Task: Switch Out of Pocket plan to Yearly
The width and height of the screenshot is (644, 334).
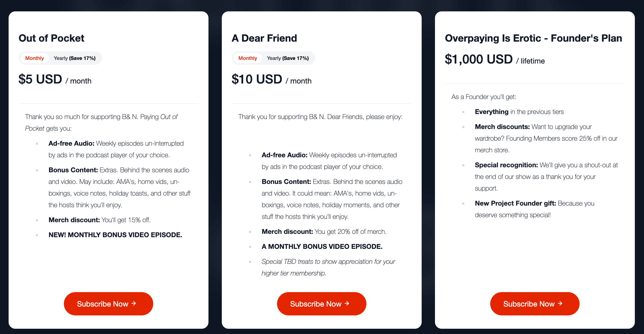Action: tap(74, 58)
